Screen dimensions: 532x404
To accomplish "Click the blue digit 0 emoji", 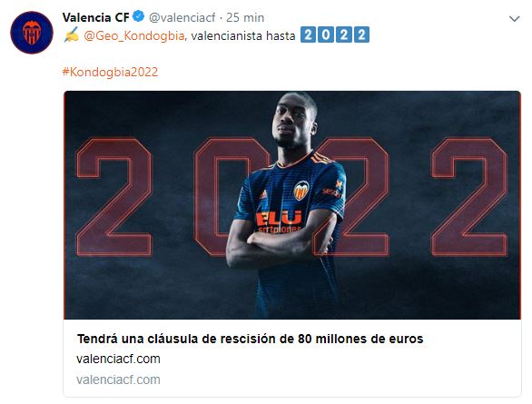I will tap(326, 34).
